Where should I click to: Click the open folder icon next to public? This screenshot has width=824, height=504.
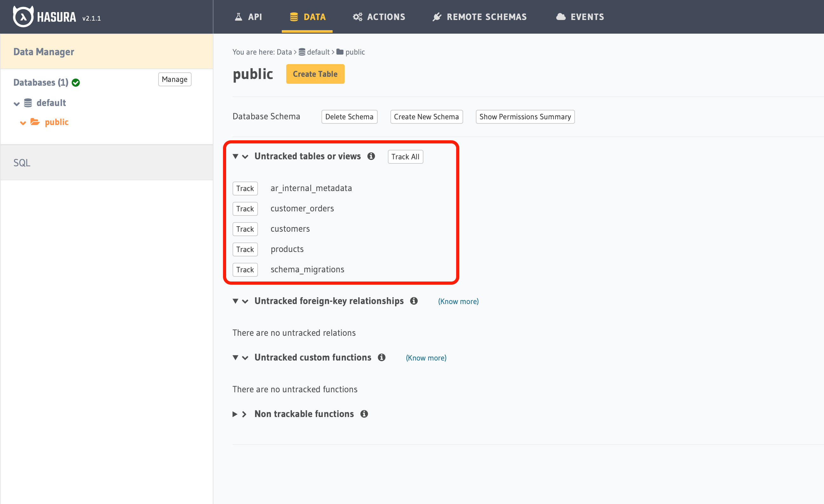pyautogui.click(x=35, y=122)
